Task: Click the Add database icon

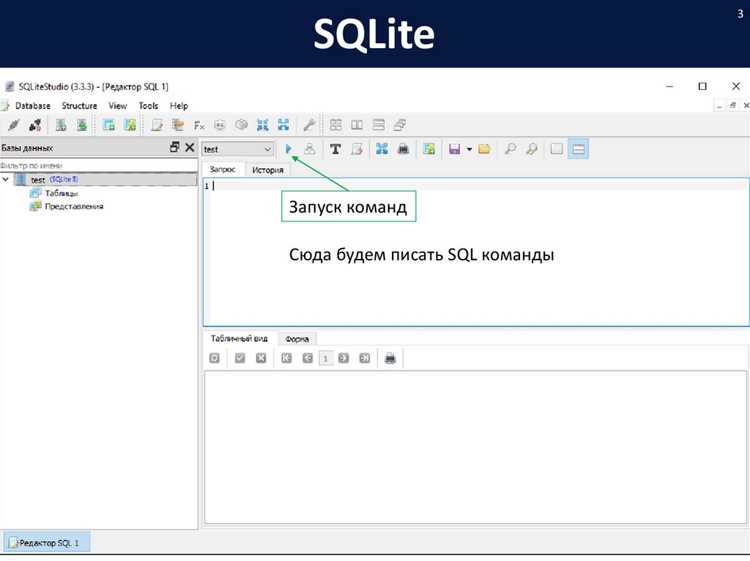Action: pyautogui.click(x=61, y=125)
